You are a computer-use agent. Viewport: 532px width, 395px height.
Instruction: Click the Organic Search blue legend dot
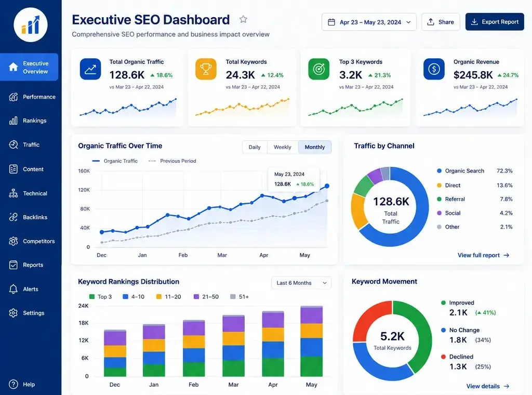[x=439, y=170]
